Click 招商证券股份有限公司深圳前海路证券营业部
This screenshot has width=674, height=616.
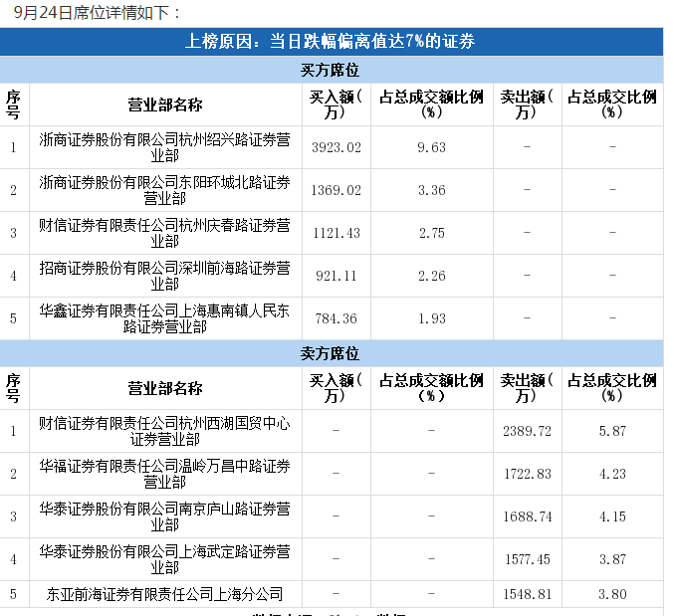(x=165, y=276)
